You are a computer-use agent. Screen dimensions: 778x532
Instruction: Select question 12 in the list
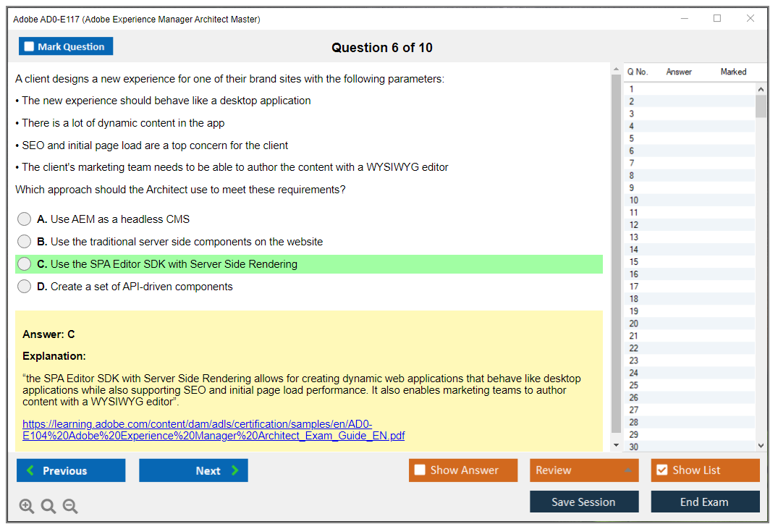tap(634, 225)
